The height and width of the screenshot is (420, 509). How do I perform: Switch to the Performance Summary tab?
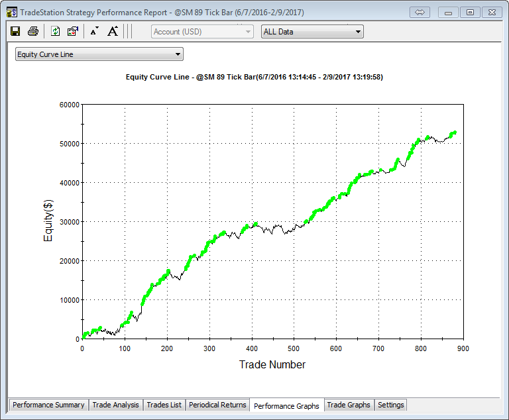coord(48,405)
